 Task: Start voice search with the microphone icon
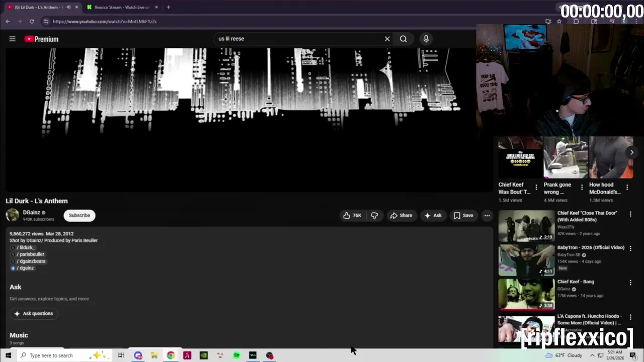[426, 39]
